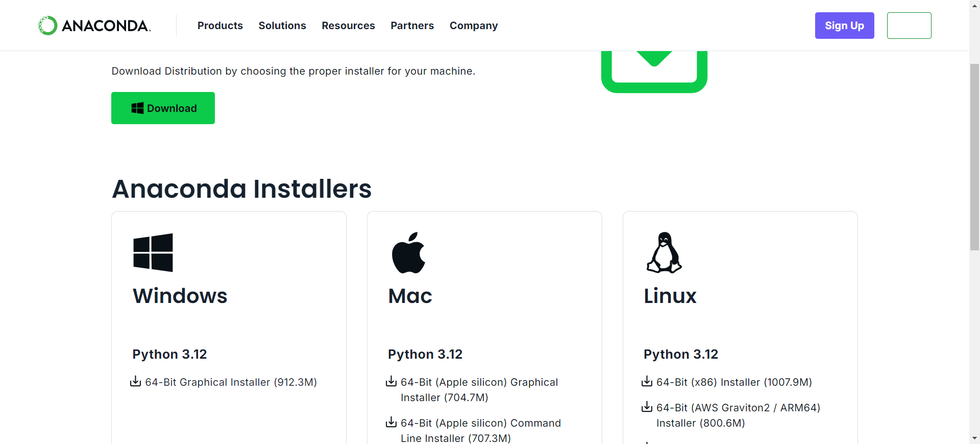Open the Company navigation item
The height and width of the screenshot is (444, 980).
(474, 26)
